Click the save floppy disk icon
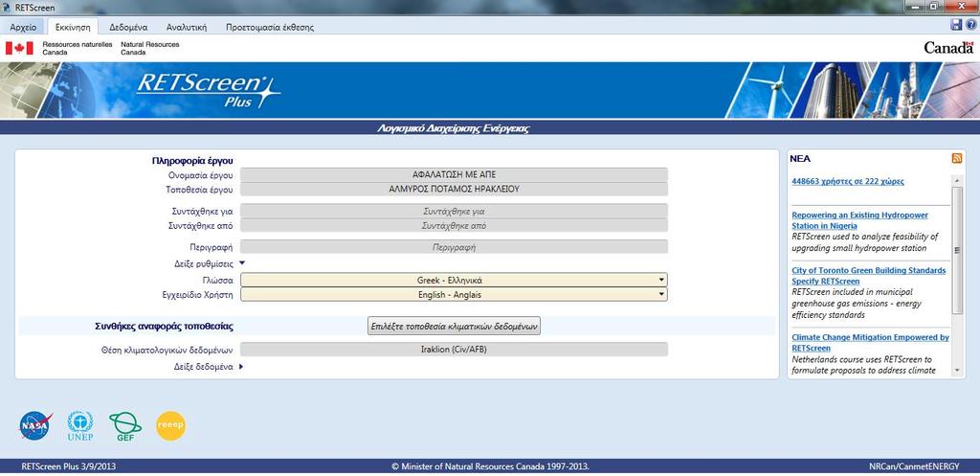 tap(956, 25)
